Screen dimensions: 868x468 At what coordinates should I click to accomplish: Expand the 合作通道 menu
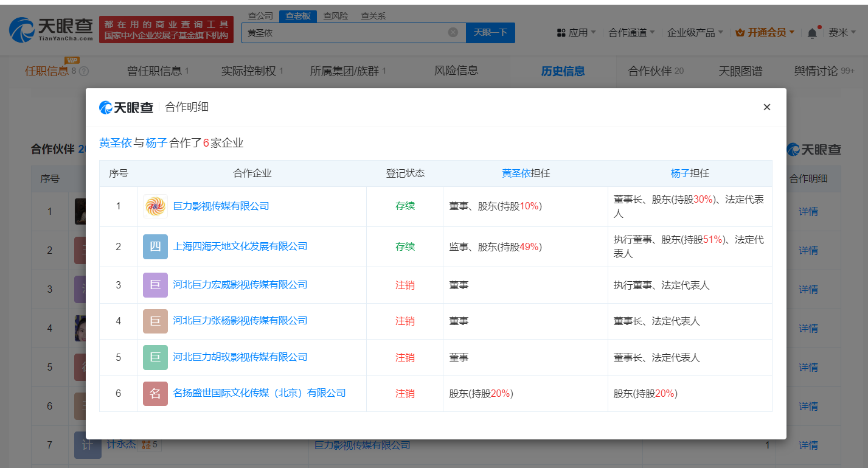(631, 33)
